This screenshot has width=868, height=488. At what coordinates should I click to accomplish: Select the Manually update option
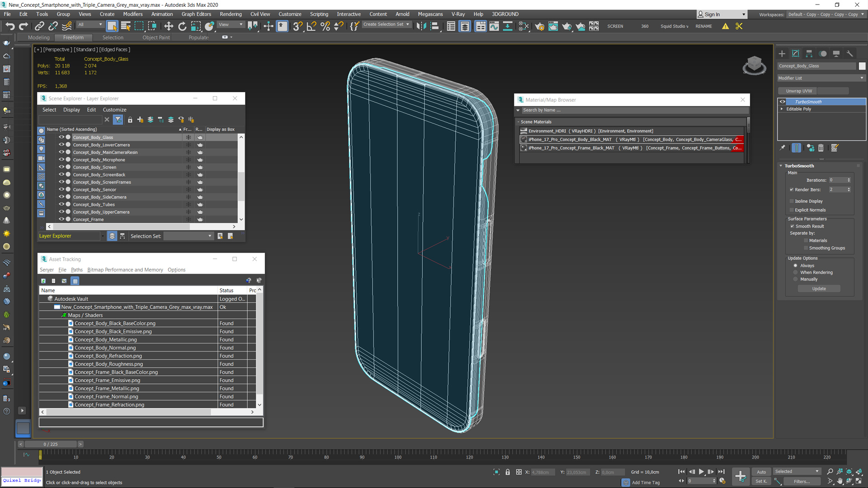click(x=796, y=279)
